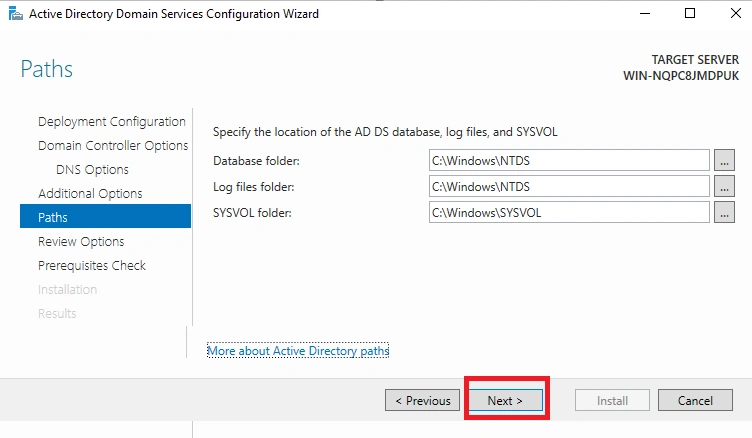Click in the Database folder path field

click(x=569, y=160)
